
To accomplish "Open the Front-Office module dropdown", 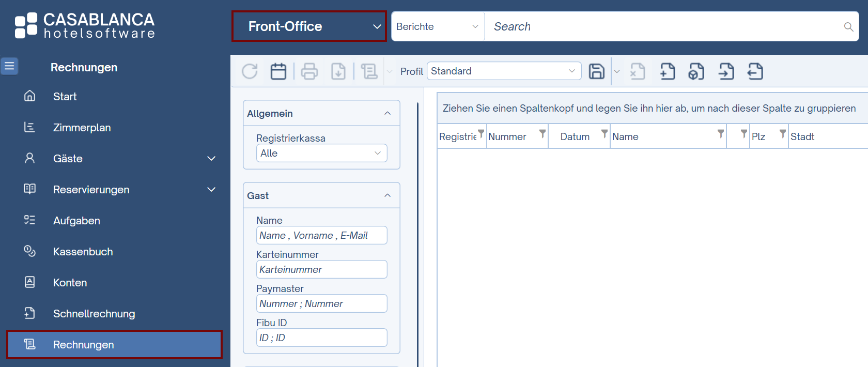I will click(x=309, y=26).
